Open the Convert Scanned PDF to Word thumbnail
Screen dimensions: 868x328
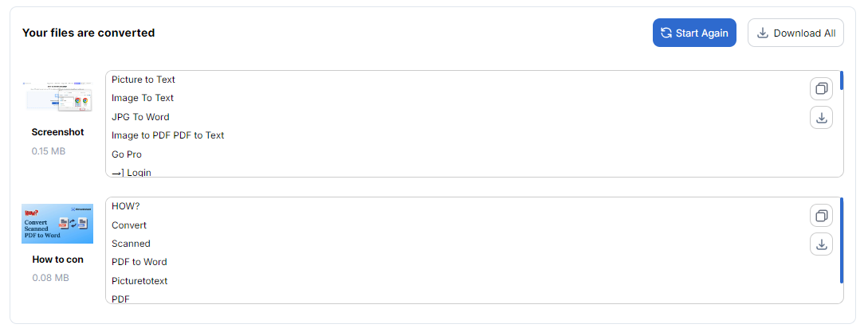(57, 224)
